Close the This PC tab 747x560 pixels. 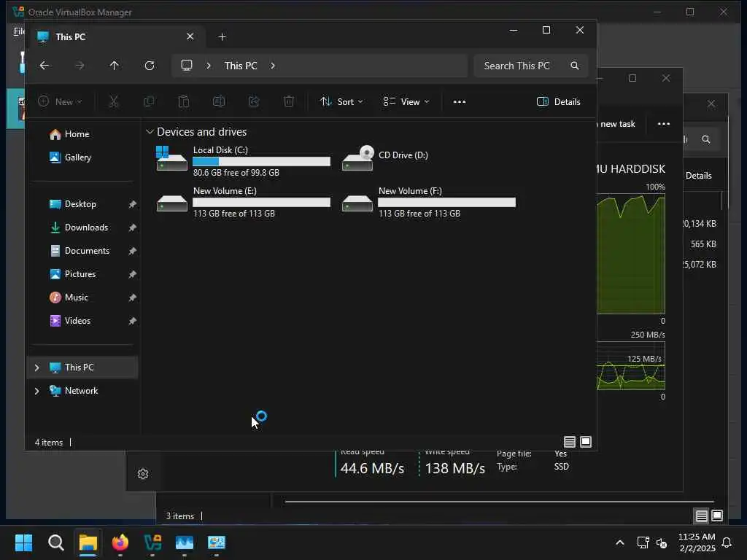(x=190, y=36)
